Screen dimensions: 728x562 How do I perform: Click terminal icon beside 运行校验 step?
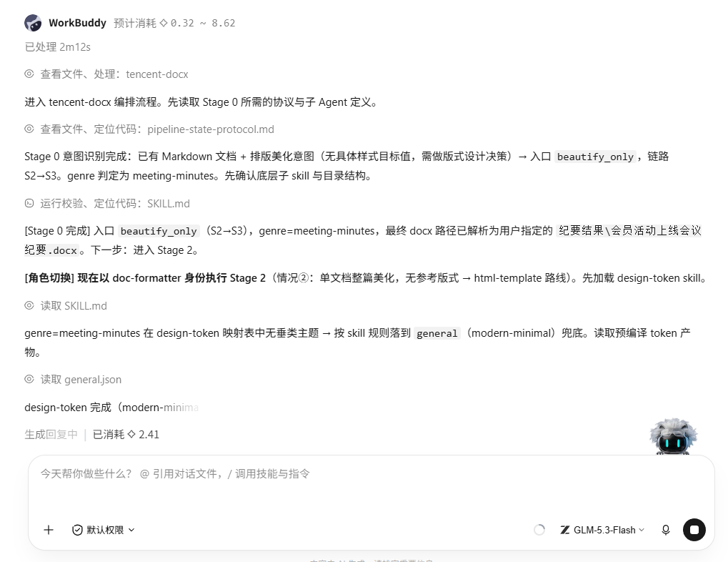[x=29, y=203]
